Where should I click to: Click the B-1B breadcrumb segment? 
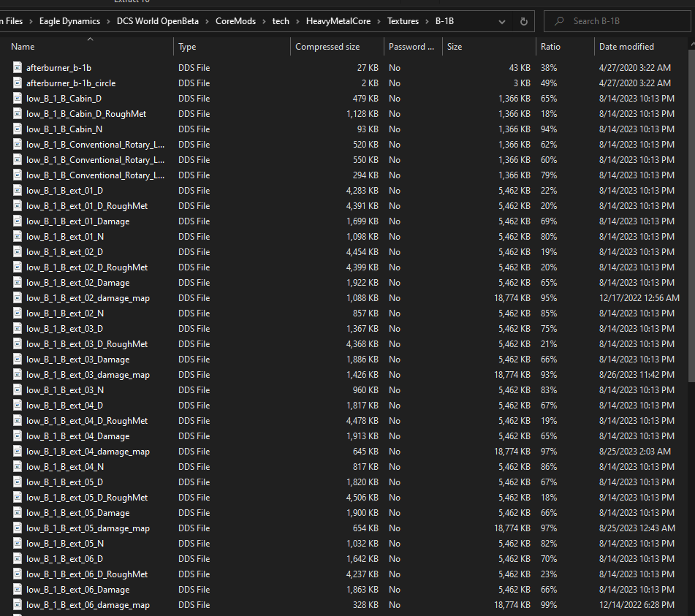click(x=444, y=21)
